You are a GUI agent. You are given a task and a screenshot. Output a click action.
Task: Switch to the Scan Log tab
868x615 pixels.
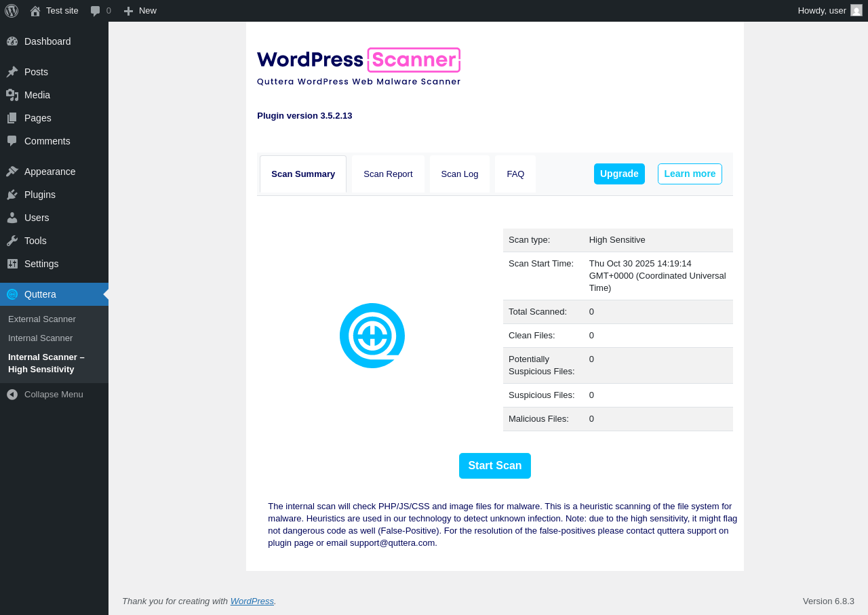coord(460,174)
